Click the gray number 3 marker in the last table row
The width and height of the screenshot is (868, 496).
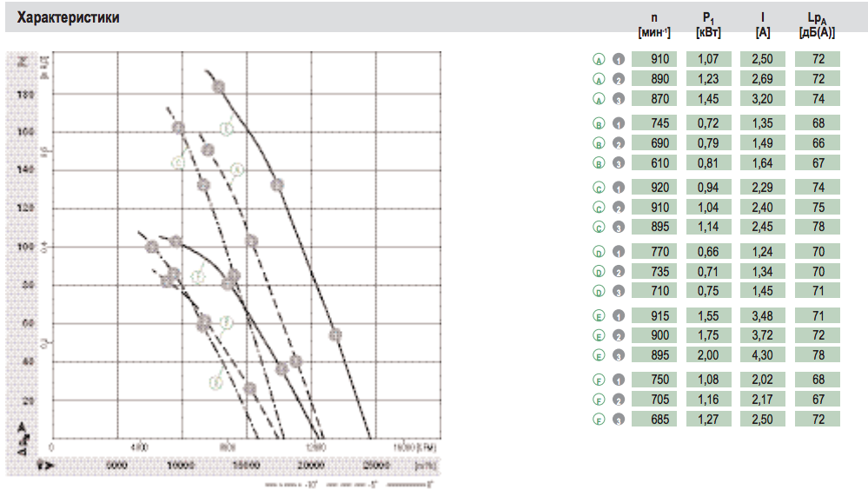click(619, 420)
